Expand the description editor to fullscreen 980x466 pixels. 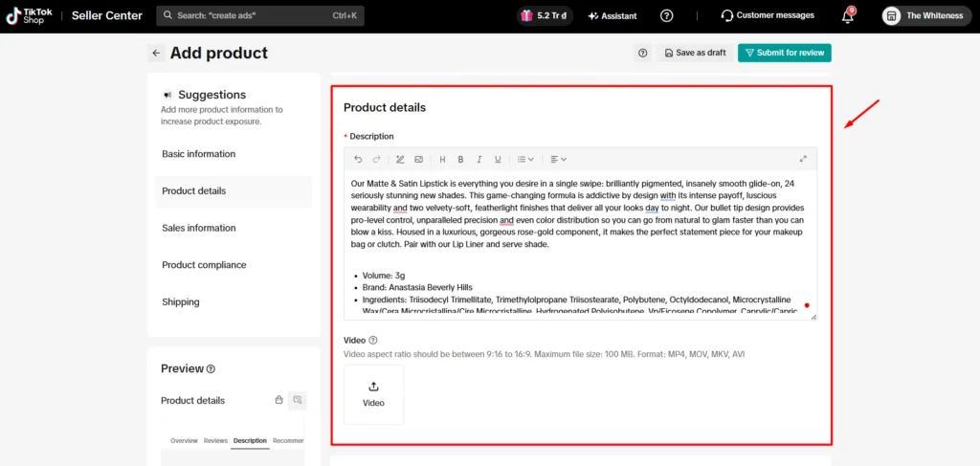pyautogui.click(x=803, y=159)
